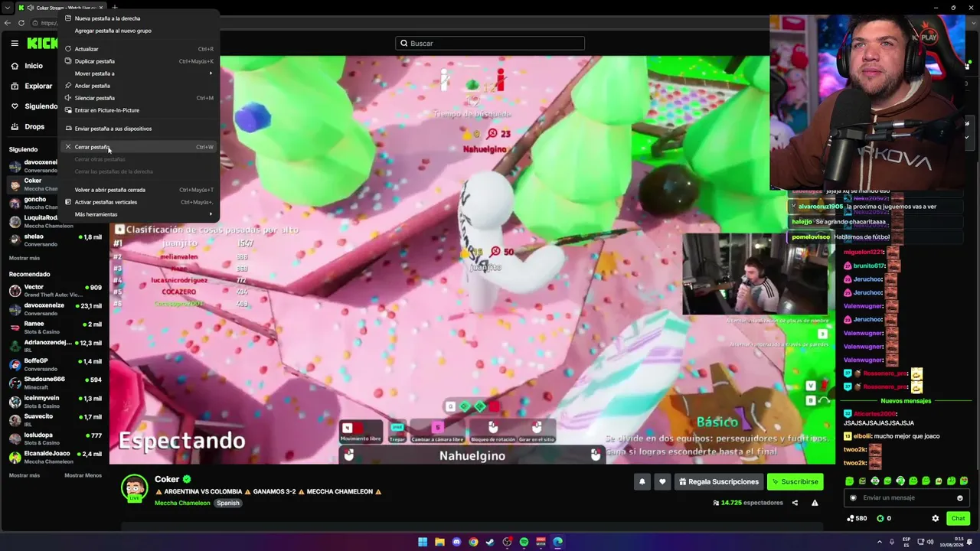This screenshot has height=551, width=980.
Task: Open Spotify from the taskbar
Action: [x=524, y=542]
